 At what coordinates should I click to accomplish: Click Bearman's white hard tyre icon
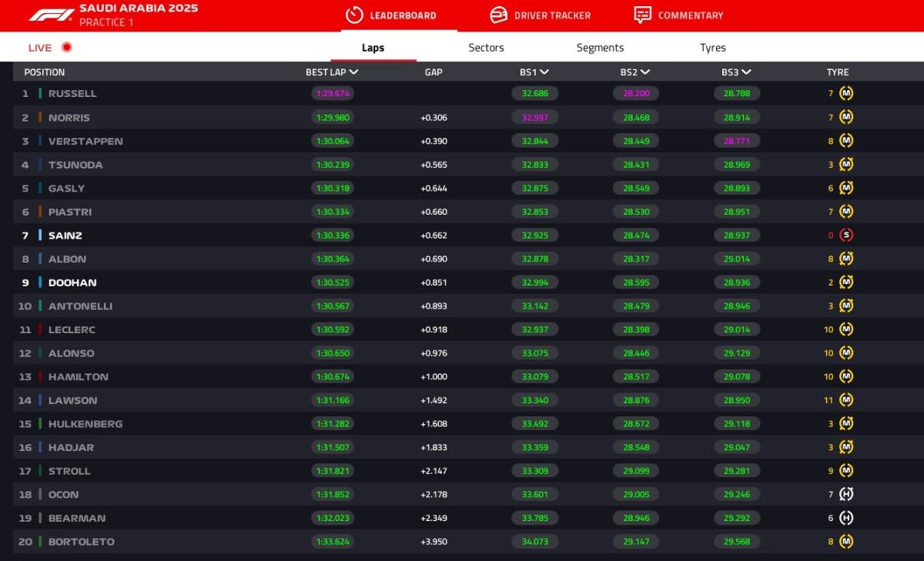point(846,518)
